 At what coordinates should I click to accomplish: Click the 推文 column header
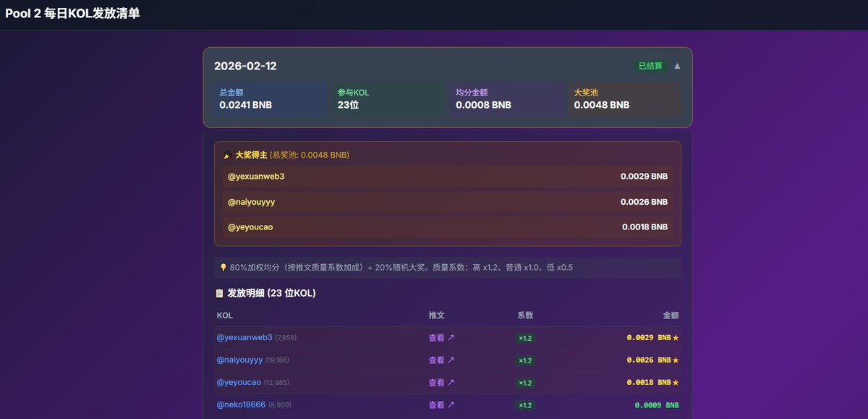tap(436, 316)
